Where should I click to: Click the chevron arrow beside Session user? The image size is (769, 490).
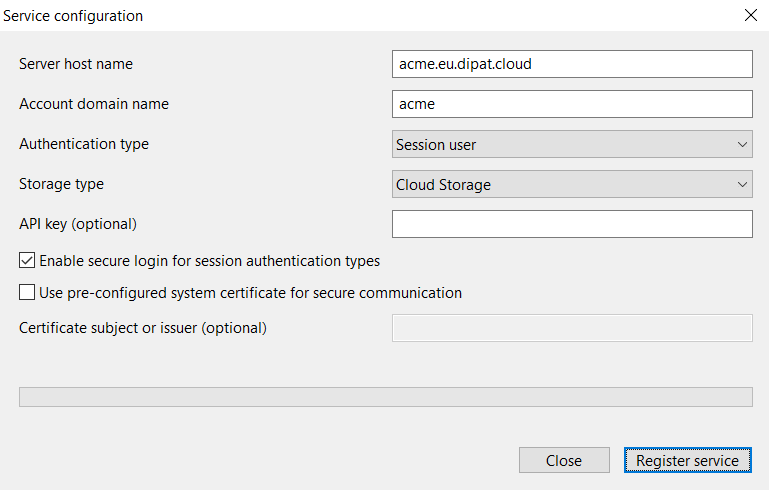click(x=742, y=144)
